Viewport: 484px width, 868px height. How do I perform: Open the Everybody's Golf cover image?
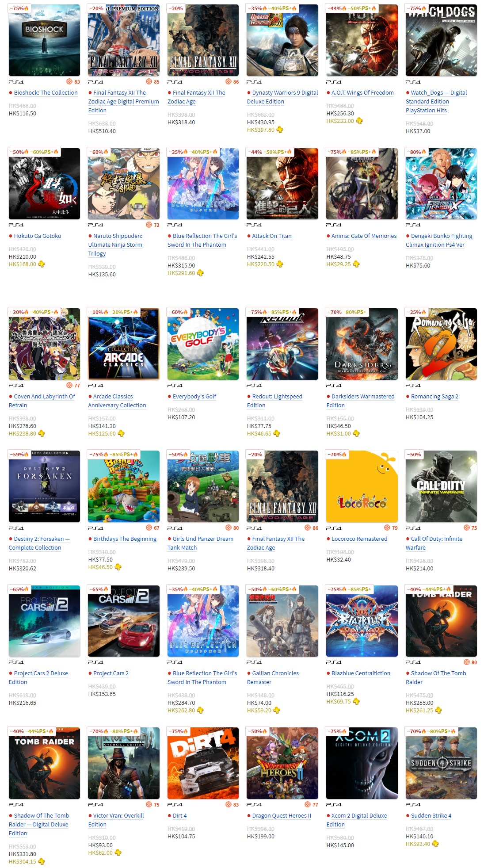point(203,344)
